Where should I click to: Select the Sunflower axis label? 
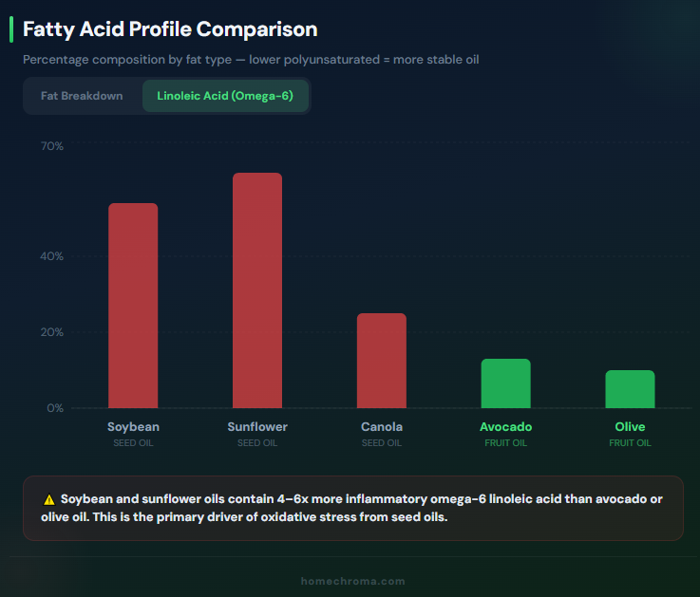pyautogui.click(x=257, y=427)
